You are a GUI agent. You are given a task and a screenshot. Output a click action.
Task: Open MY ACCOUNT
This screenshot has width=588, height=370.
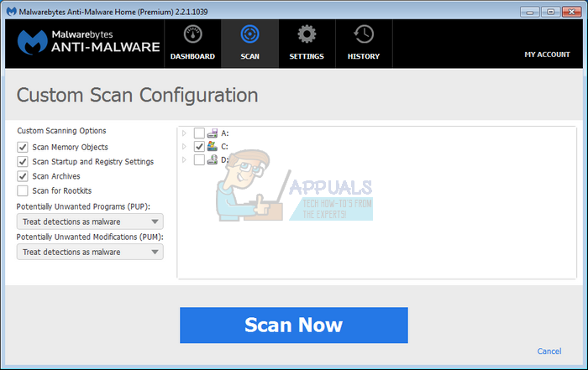pos(547,55)
